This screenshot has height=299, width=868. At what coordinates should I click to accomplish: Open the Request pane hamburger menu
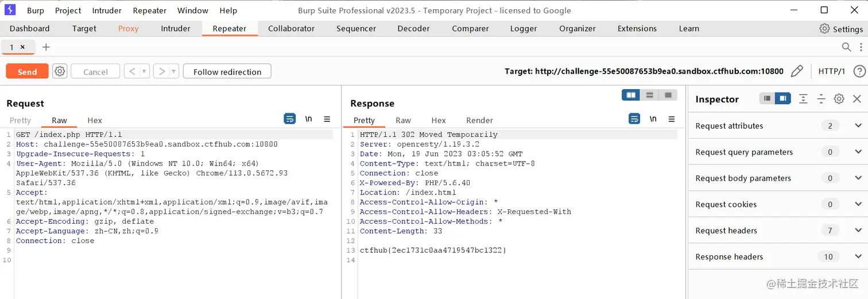(327, 119)
